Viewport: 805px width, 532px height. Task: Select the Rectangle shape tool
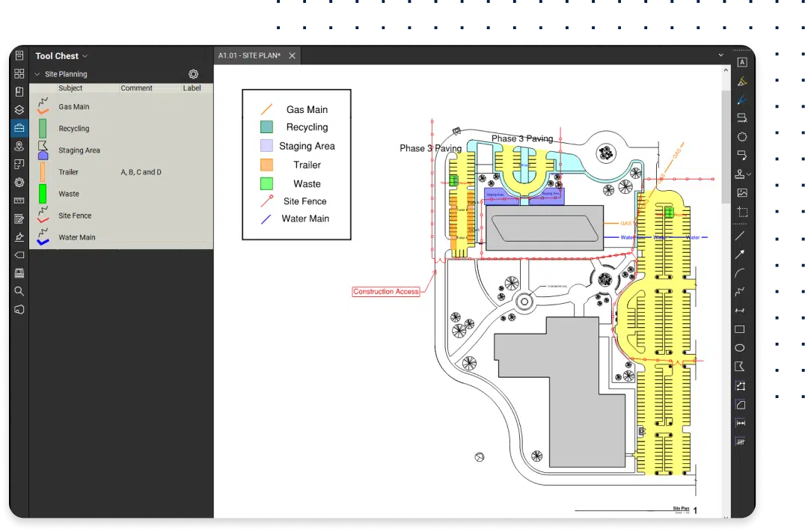tap(740, 329)
